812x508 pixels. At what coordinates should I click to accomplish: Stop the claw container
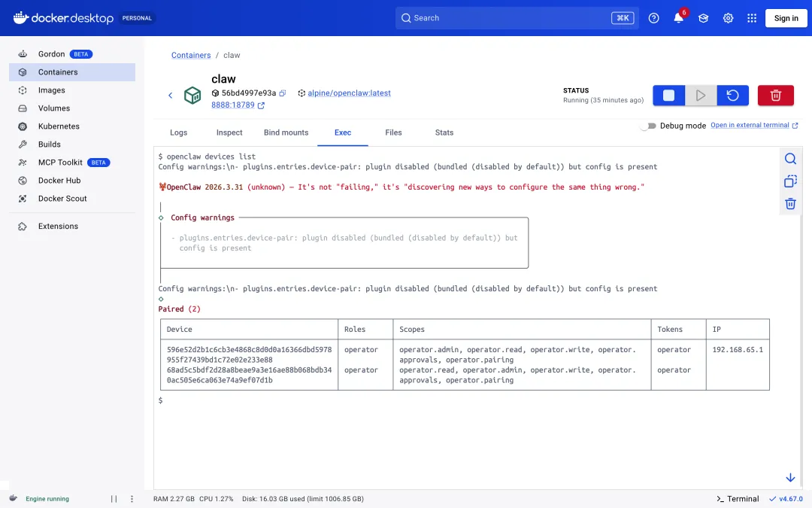pyautogui.click(x=668, y=96)
